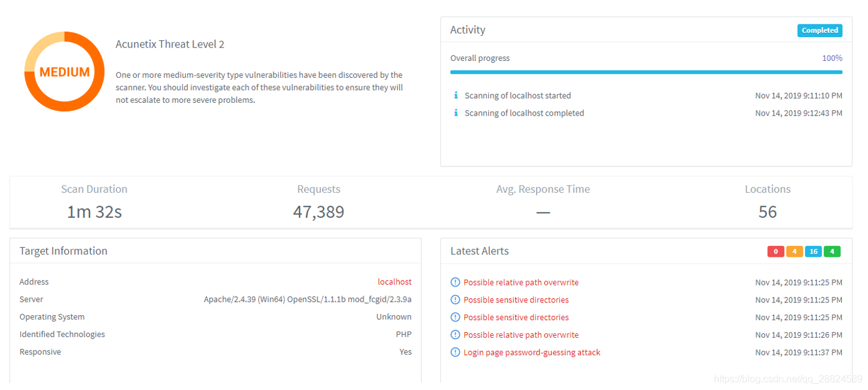
Task: Click the Activity panel heading
Action: [468, 30]
